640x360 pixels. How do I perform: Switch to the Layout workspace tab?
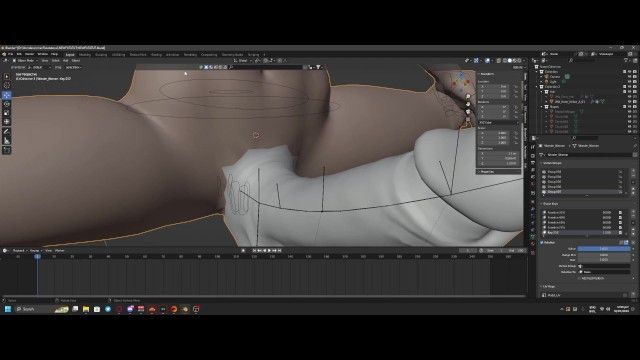click(70, 54)
